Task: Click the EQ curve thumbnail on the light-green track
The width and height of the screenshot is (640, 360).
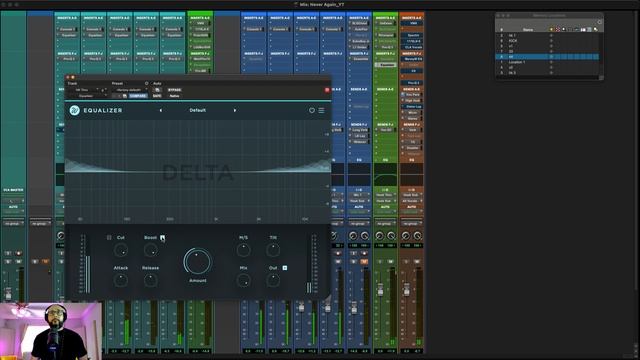Action: pyautogui.click(x=385, y=175)
